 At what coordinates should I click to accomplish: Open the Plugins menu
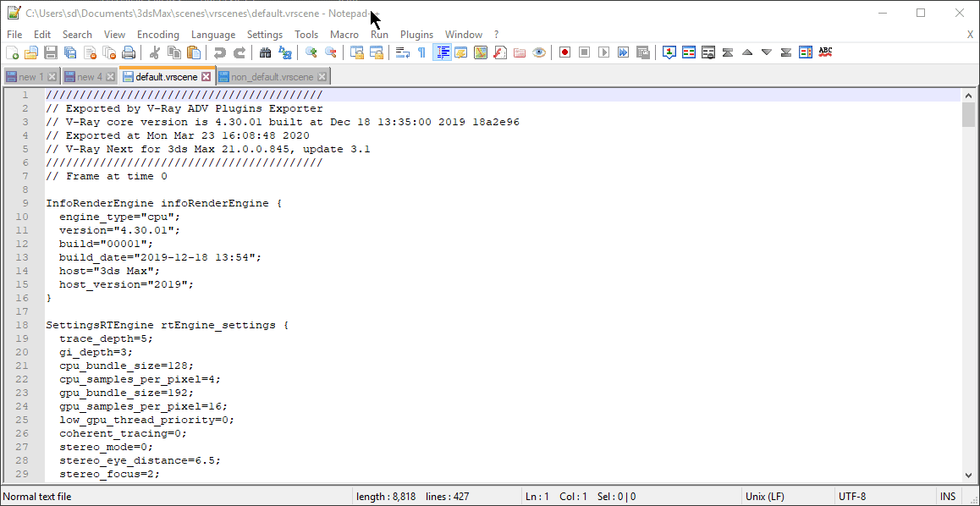click(x=417, y=35)
